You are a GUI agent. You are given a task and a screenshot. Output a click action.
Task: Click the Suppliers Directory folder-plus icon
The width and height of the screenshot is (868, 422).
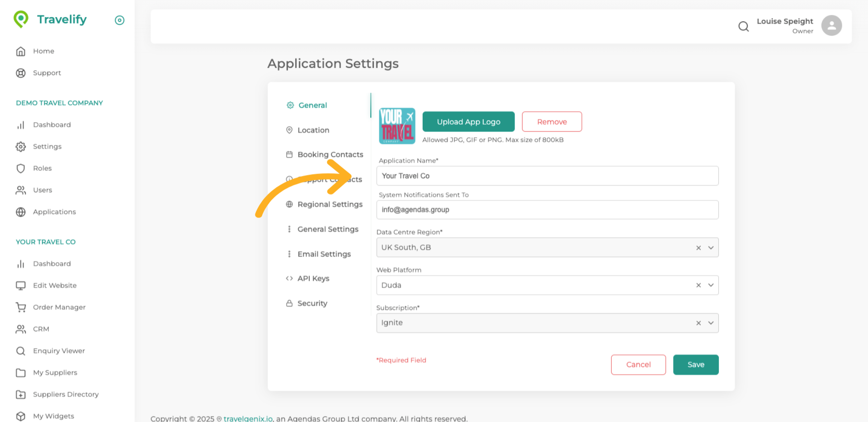(21, 394)
